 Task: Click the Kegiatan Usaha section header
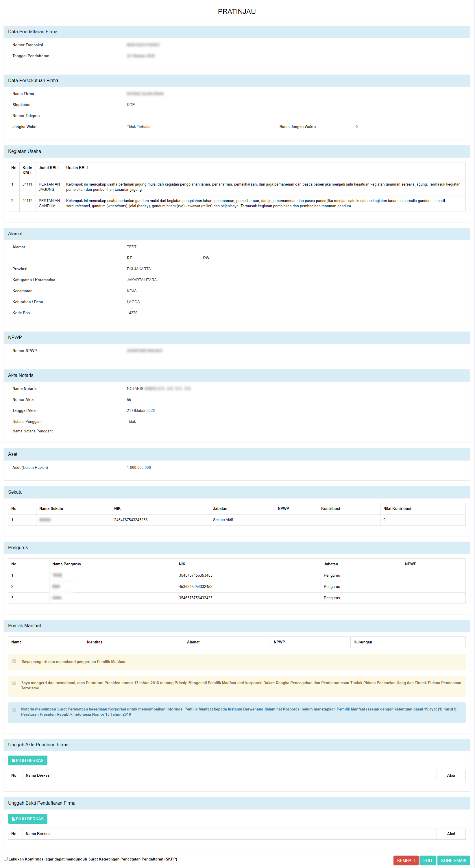[24, 151]
